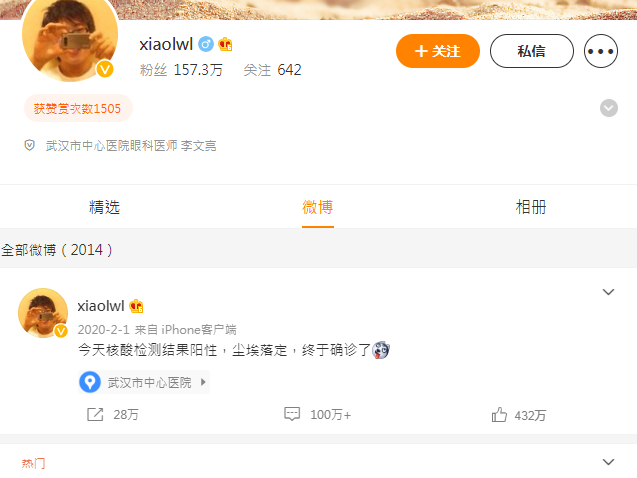Click the verification shield icon before the bio

tap(30, 145)
